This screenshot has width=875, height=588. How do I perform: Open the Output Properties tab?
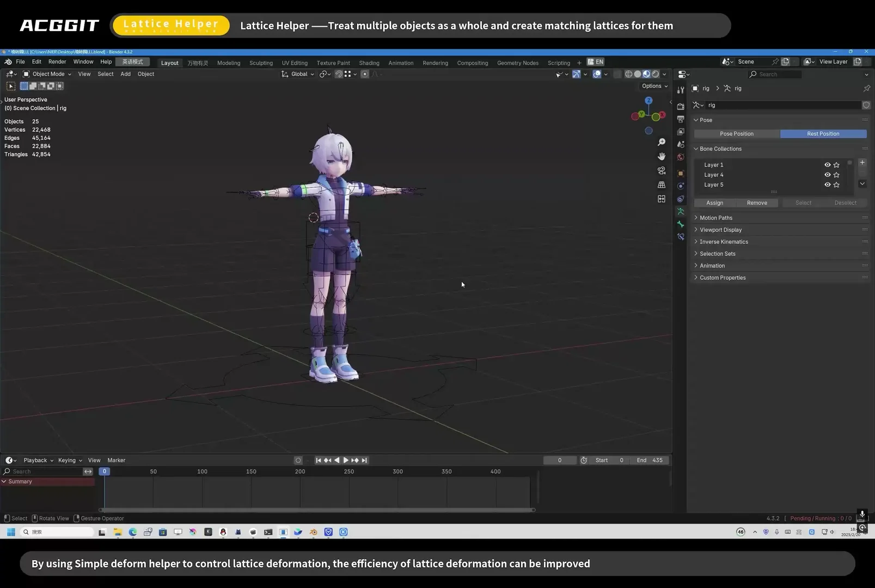[681, 119]
